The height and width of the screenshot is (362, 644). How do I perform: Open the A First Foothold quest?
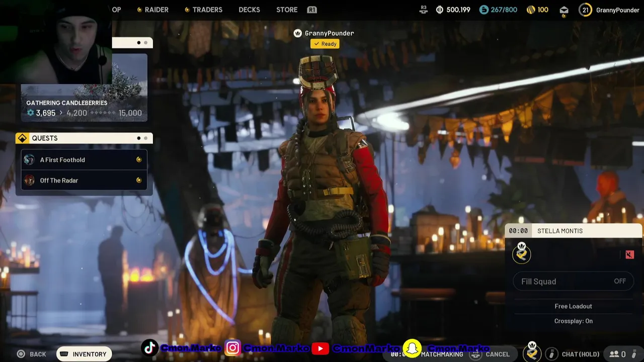click(84, 160)
